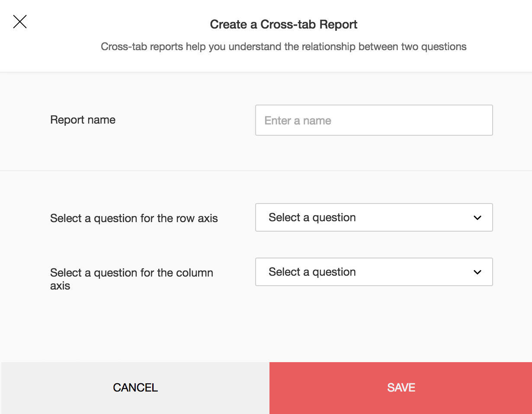
Task: Select the "Select a question" text in column dropdown
Action: [312, 272]
